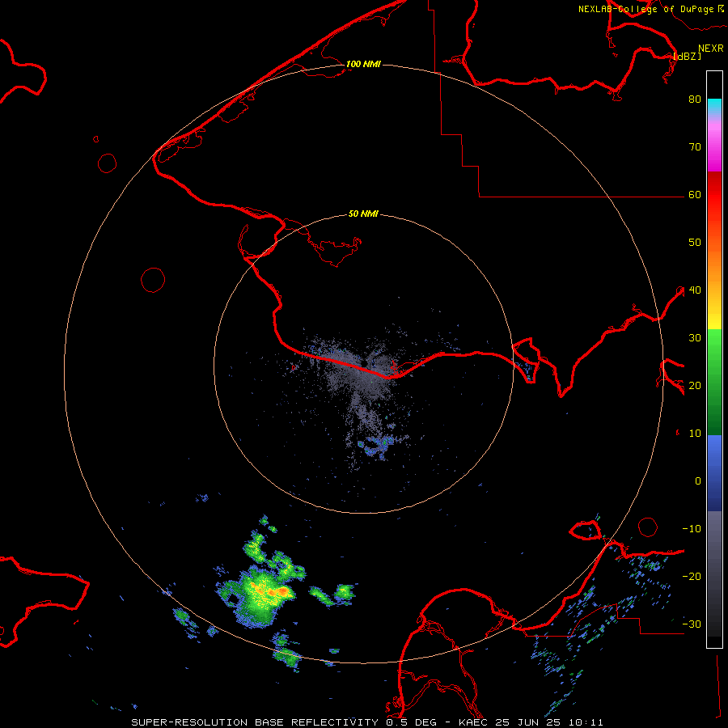Click the 0 value on the dBZ scale
728x728 pixels.
point(698,481)
